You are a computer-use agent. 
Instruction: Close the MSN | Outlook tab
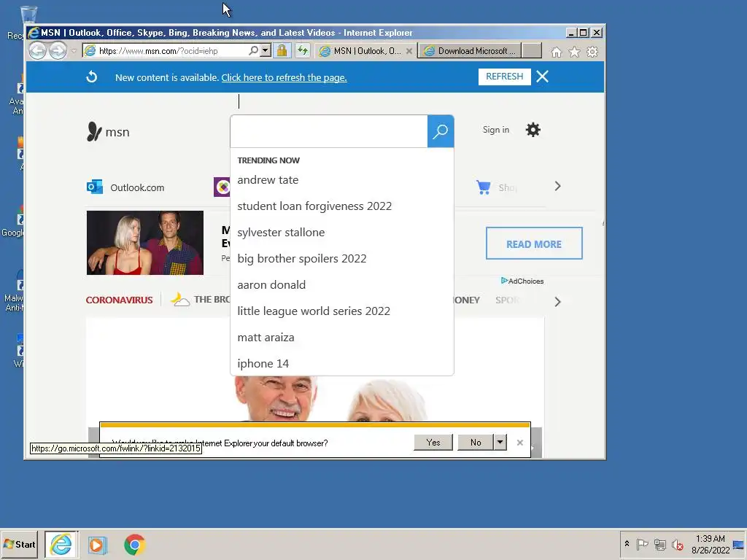[x=409, y=51]
